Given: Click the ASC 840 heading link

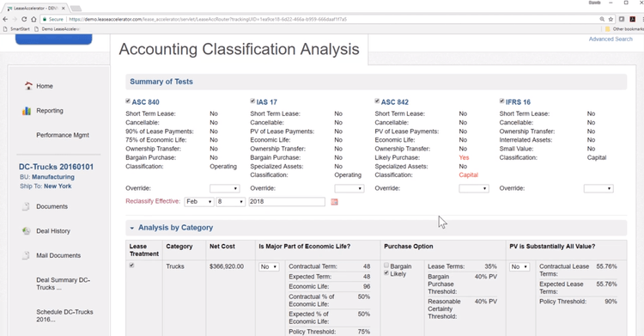Looking at the screenshot, I should coord(145,102).
